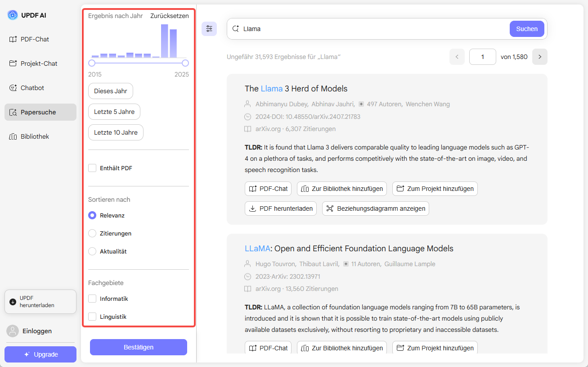Click PDF herunterladen for Llama 3 Herd
Image resolution: width=588 pixels, height=367 pixels.
[281, 208]
